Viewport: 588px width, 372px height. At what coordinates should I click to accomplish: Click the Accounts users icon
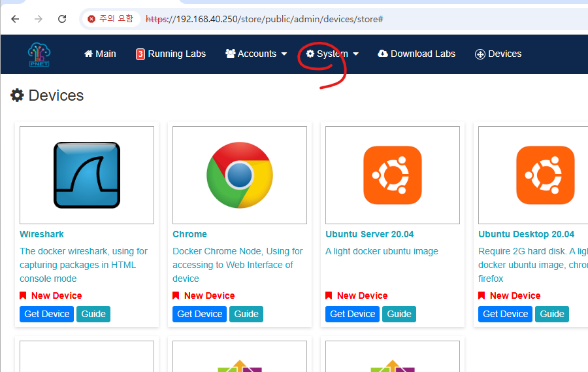[230, 54]
